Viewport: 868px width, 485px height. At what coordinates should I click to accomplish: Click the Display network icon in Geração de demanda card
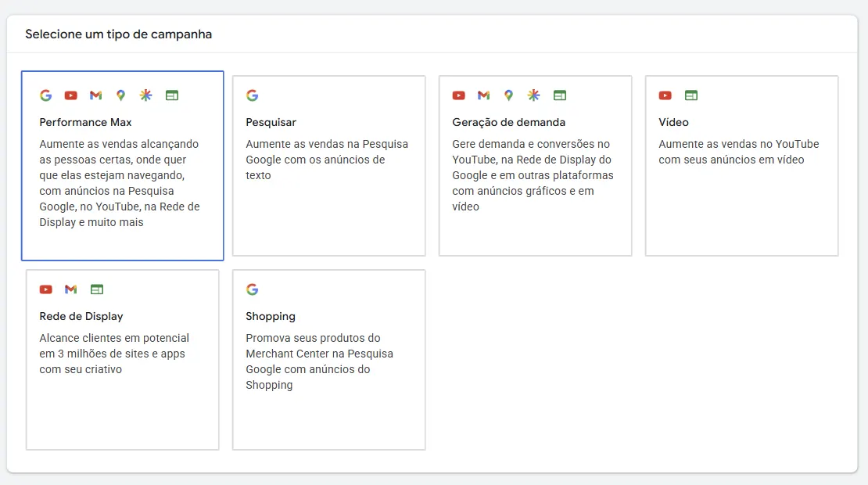560,95
